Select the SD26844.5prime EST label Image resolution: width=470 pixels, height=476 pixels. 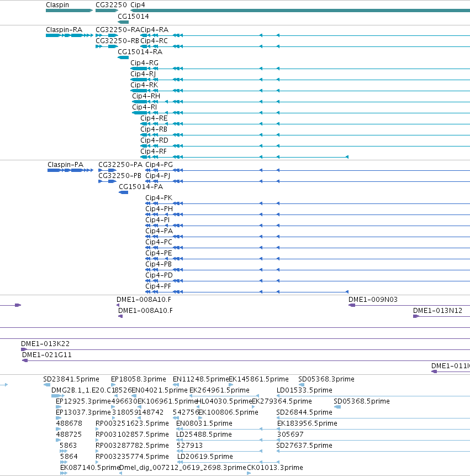pos(304,412)
